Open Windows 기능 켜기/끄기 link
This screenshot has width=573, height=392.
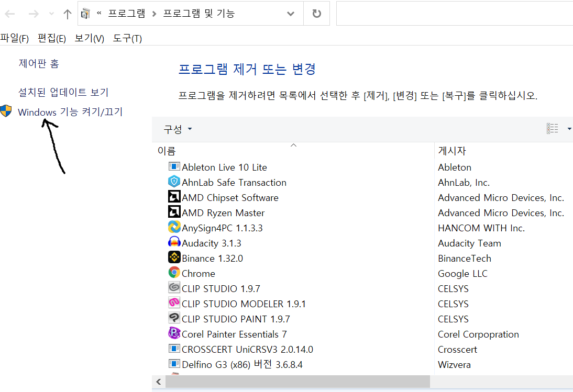70,111
